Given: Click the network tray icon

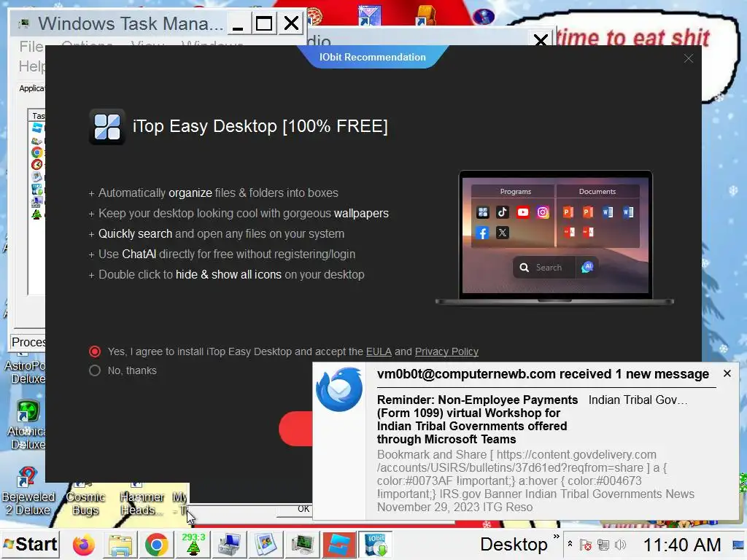Looking at the screenshot, I should point(603,545).
